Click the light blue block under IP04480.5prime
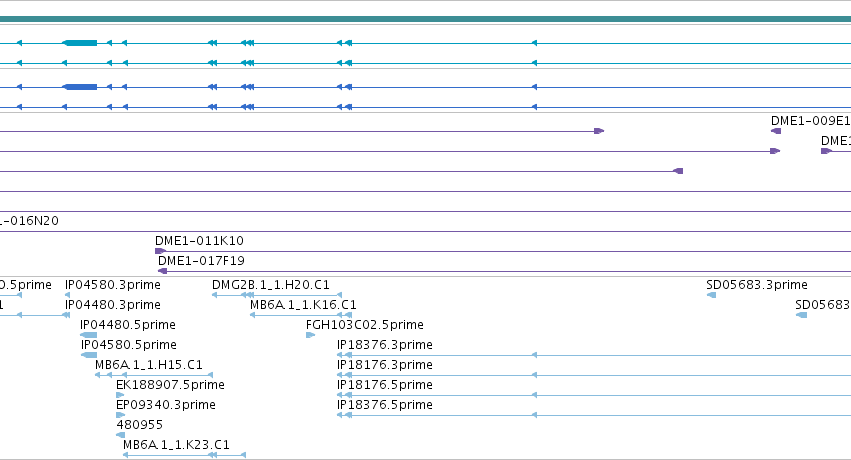This screenshot has height=460, width=851. (x=88, y=335)
